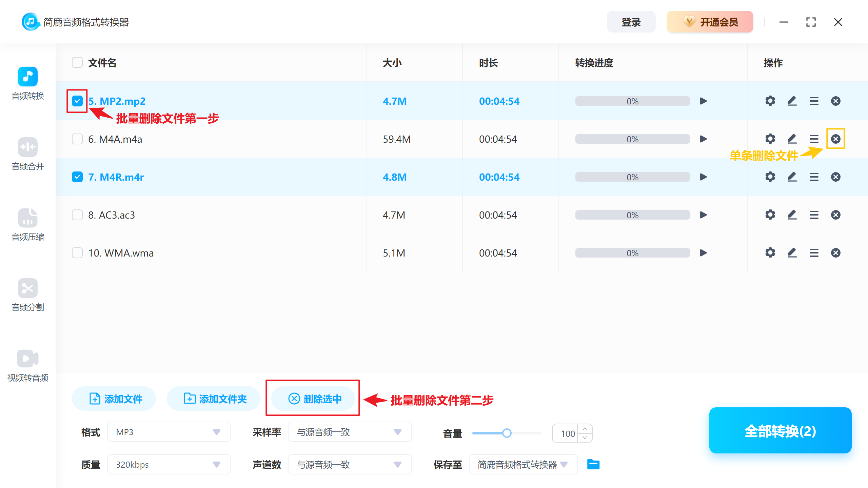Uncheck the M4R.m4r checkbox
The width and height of the screenshot is (868, 488).
pyautogui.click(x=77, y=177)
